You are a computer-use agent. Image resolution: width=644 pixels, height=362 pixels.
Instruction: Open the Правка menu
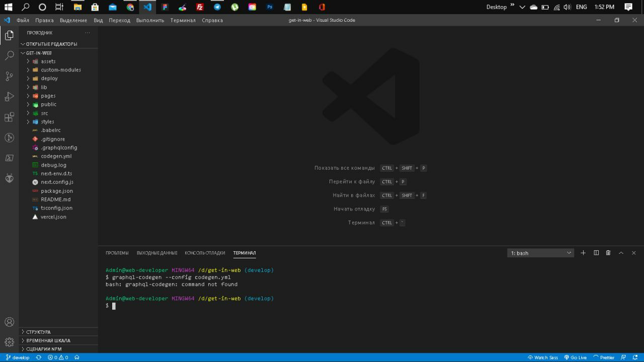point(44,20)
